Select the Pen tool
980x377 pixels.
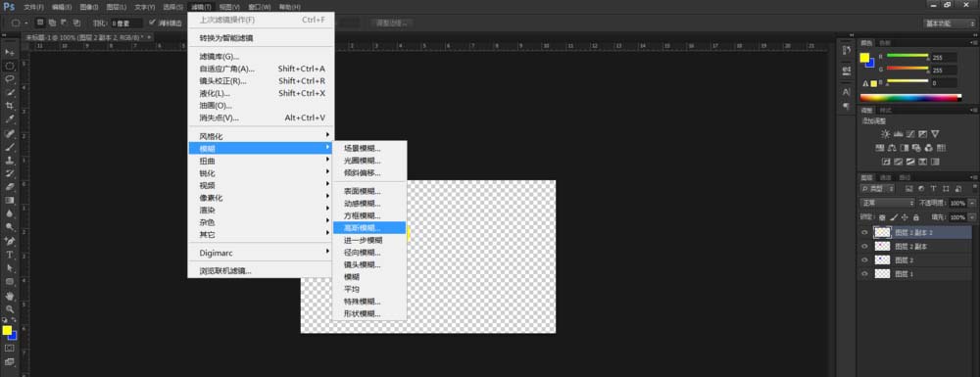click(x=10, y=241)
